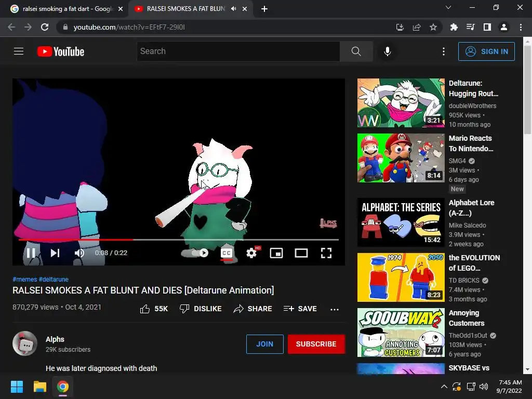
Task: Open Alphs channel avatar
Action: 25,343
